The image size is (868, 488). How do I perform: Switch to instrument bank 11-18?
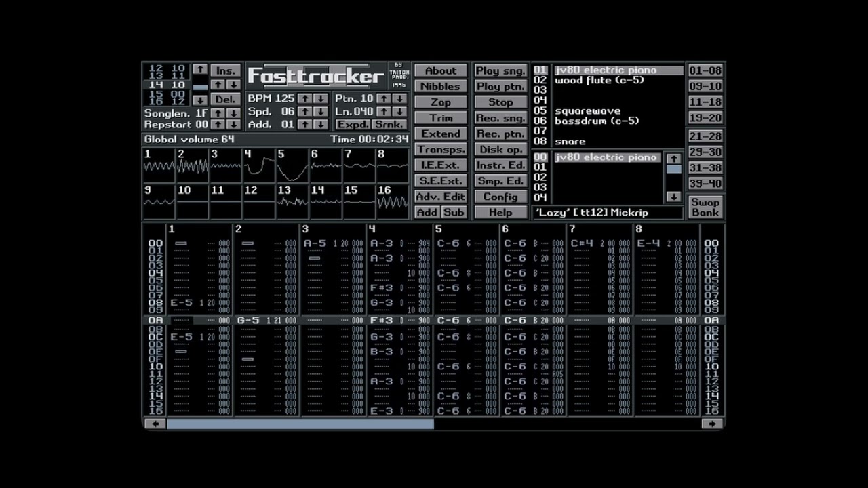(705, 102)
